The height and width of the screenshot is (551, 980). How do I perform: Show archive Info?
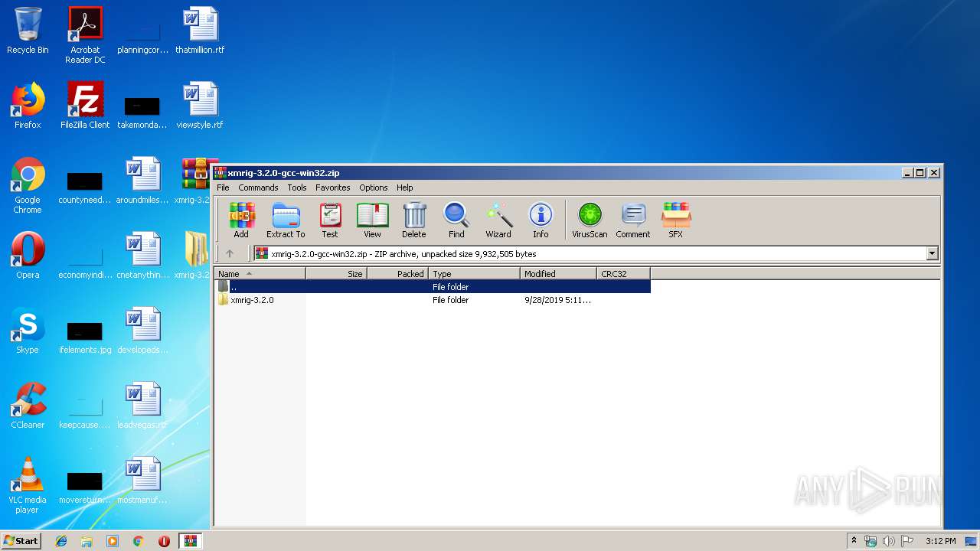coord(541,220)
